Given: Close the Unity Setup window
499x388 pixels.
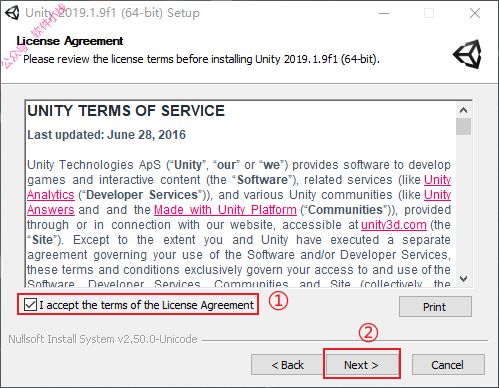Looking at the screenshot, I should point(475,13).
